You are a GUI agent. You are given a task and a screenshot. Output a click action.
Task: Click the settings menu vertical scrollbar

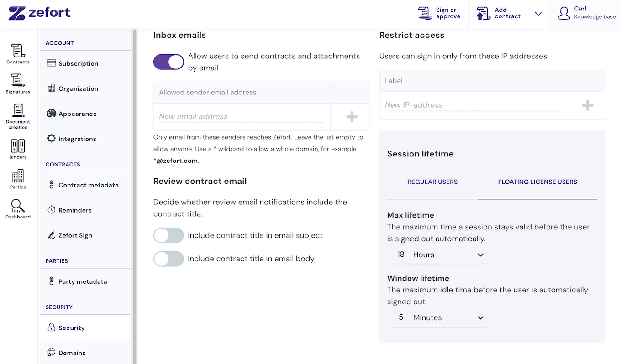134,196
